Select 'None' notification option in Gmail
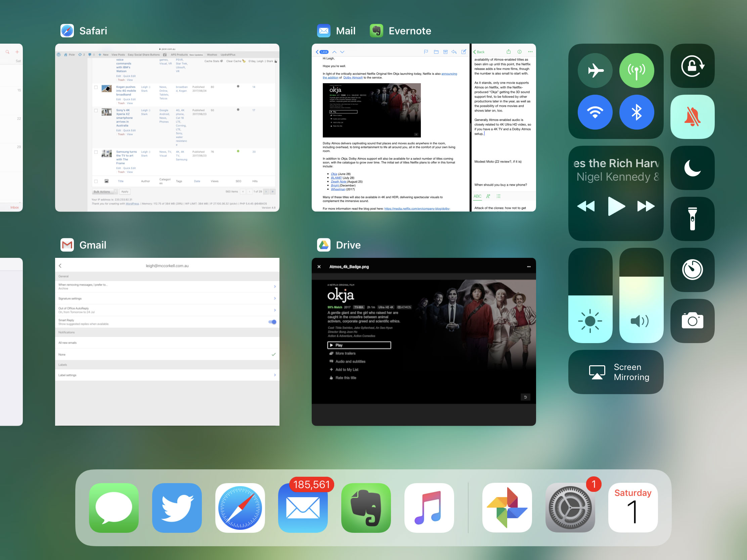The width and height of the screenshot is (747, 560). pos(167,355)
